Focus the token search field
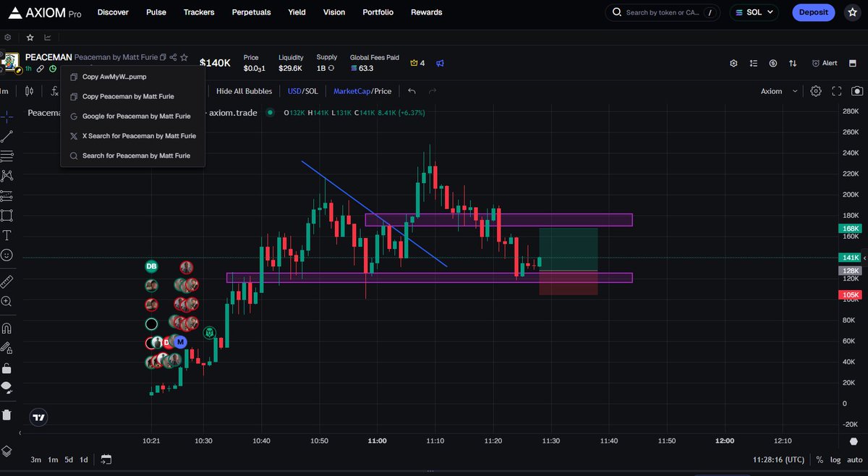The height and width of the screenshot is (476, 868). point(663,12)
